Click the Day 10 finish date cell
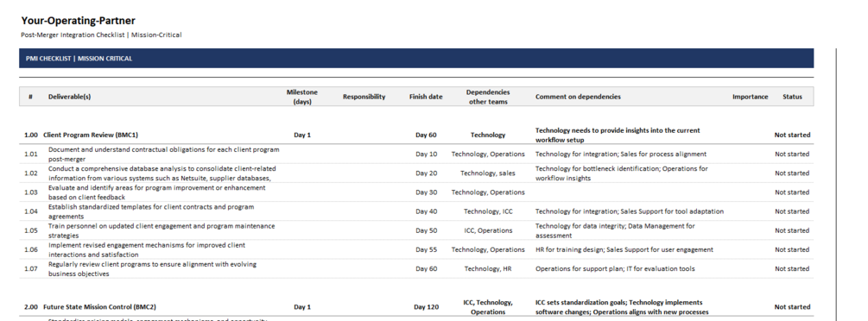Screen dimensions: 868x321 (426, 154)
